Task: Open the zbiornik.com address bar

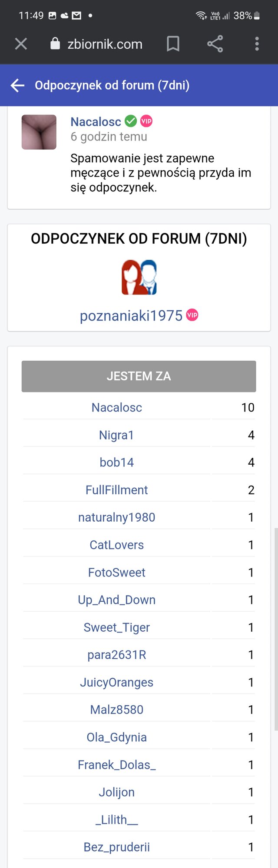Action: [104, 44]
